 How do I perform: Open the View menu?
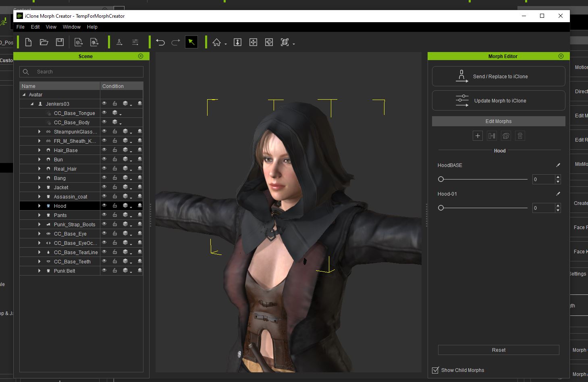coord(51,27)
